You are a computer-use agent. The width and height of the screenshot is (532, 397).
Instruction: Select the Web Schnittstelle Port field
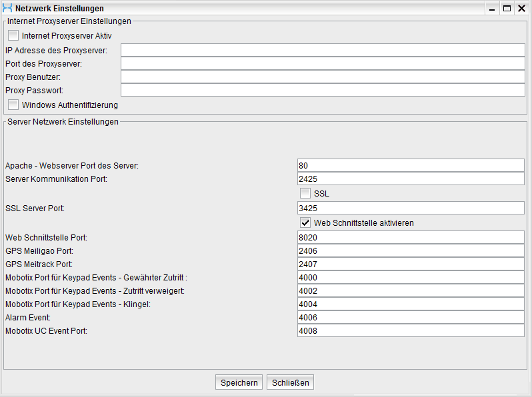[411, 238]
